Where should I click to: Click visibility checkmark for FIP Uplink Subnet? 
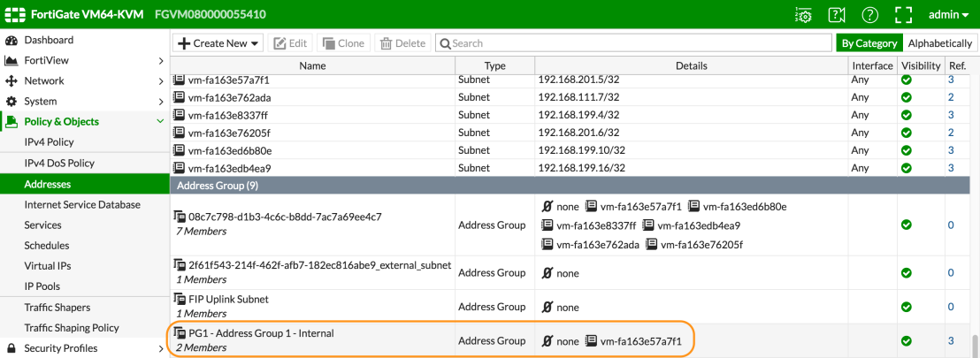(x=907, y=307)
